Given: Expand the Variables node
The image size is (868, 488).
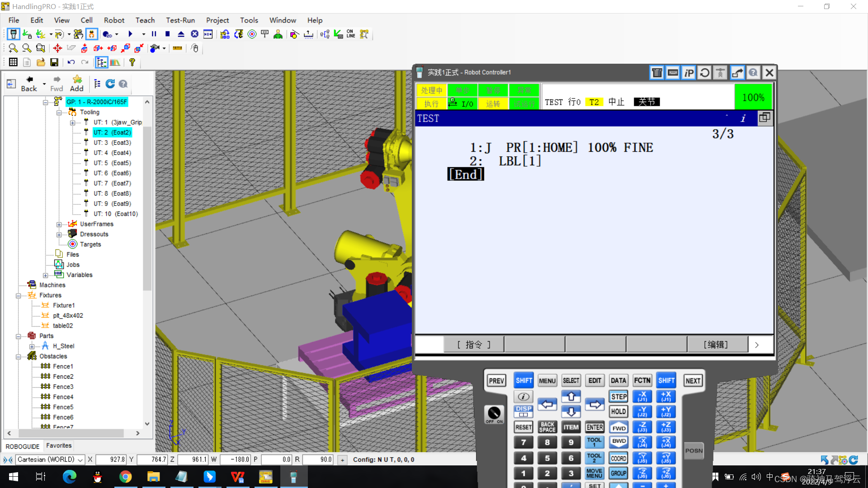Looking at the screenshot, I should (x=45, y=275).
